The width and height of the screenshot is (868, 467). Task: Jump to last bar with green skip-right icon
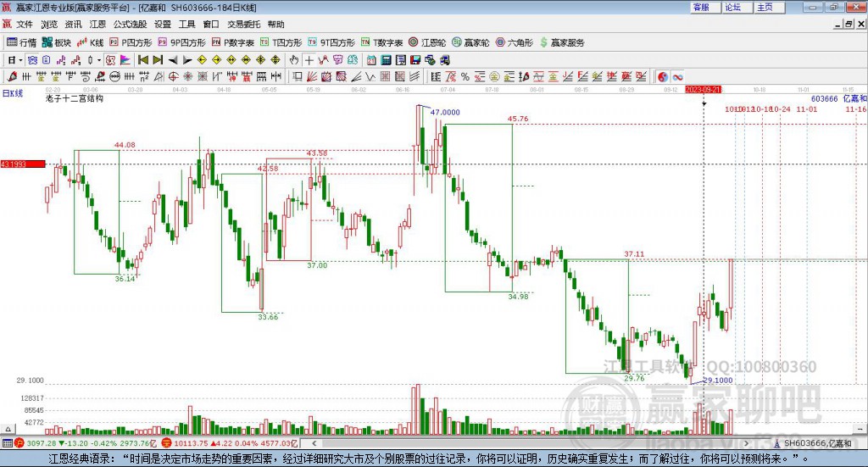[x=158, y=60]
